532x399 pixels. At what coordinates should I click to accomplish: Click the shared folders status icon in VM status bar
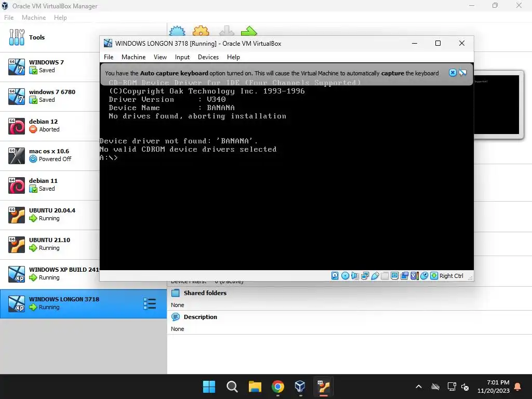[x=385, y=276]
